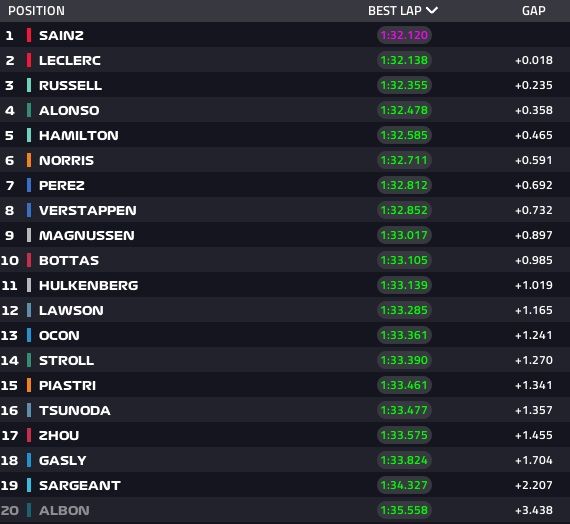Viewport: 570px width, 524px height.
Task: Click the BEST LAP sort chevron
Action: coord(432,11)
